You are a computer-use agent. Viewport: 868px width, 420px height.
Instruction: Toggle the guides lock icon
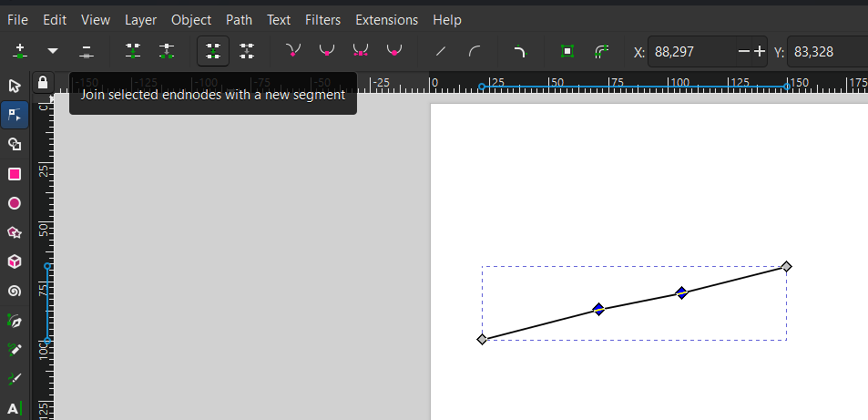pos(43,83)
